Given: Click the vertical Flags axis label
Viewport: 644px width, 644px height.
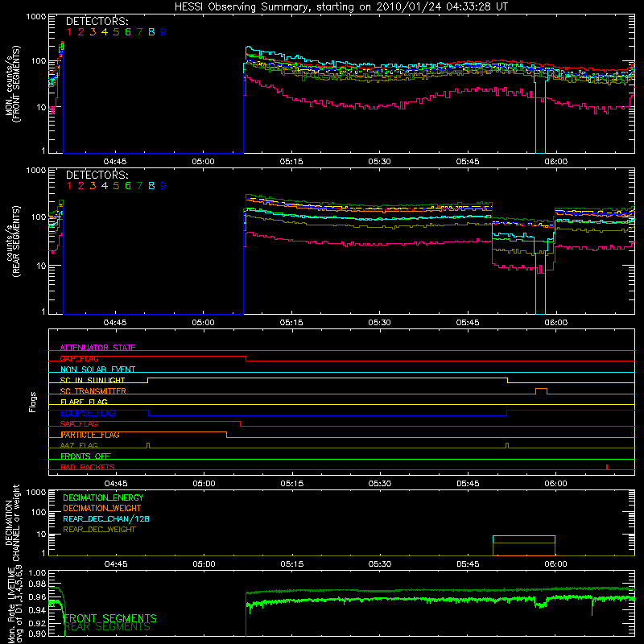Looking at the screenshot, I should pyautogui.click(x=33, y=402).
